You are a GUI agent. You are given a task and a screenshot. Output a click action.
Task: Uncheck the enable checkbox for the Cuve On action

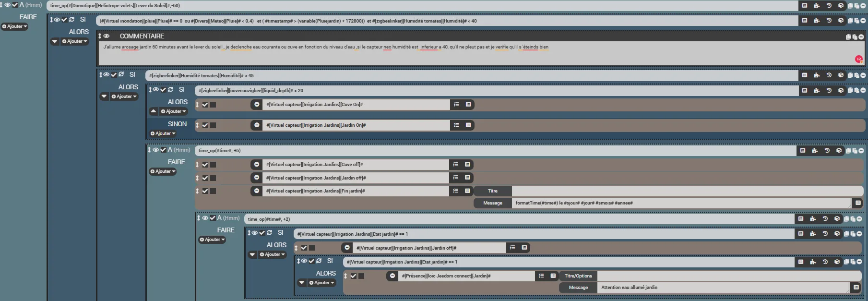coord(205,105)
